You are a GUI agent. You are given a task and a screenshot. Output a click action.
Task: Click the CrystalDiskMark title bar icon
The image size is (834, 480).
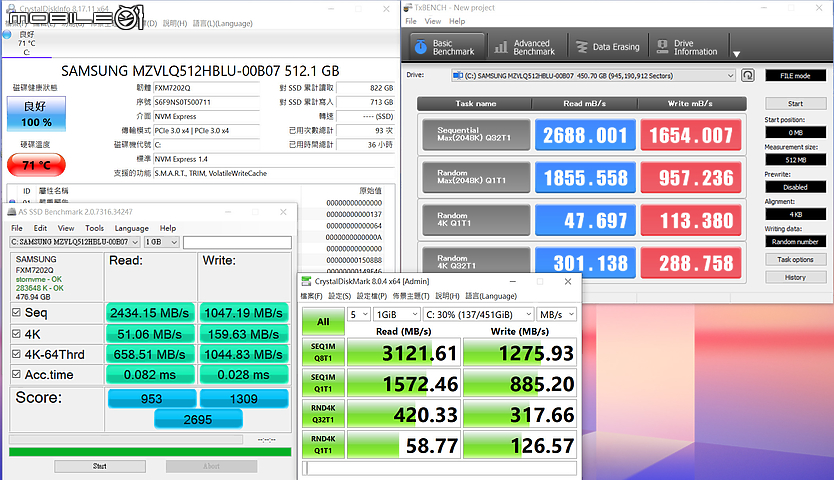[306, 281]
